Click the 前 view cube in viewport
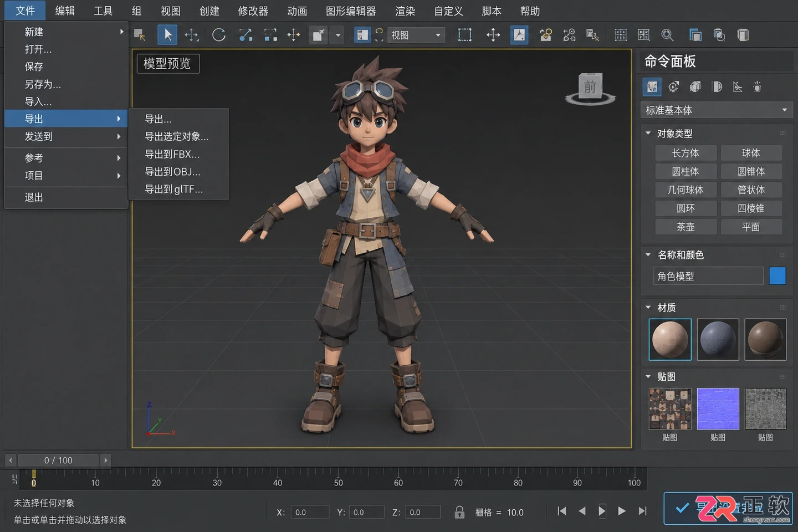The height and width of the screenshot is (532, 798). pos(590,87)
